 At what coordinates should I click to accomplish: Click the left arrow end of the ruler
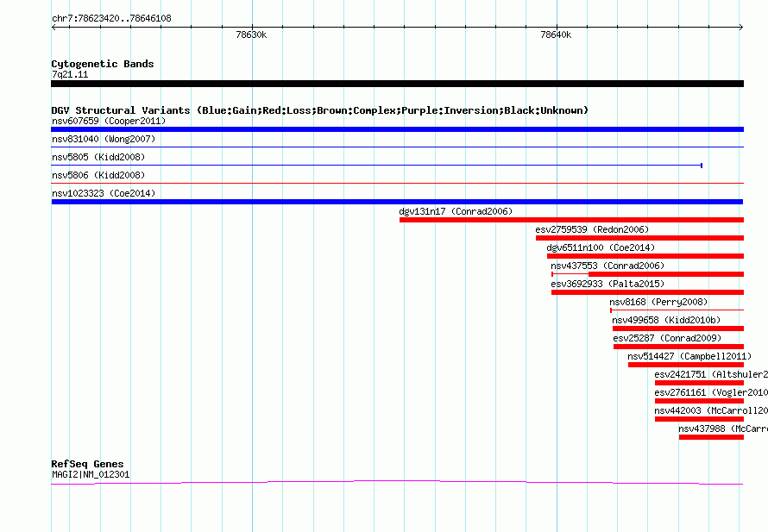tap(54, 27)
